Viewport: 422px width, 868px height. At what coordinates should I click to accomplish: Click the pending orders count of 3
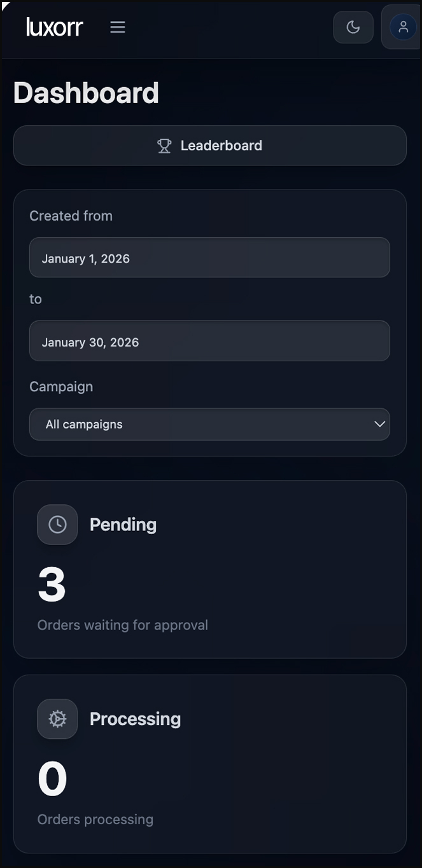tap(52, 584)
